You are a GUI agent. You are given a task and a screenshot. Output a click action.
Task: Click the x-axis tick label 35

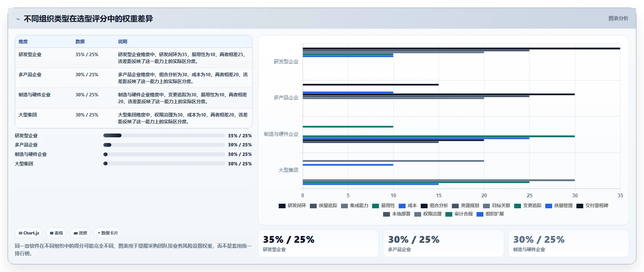point(620,196)
